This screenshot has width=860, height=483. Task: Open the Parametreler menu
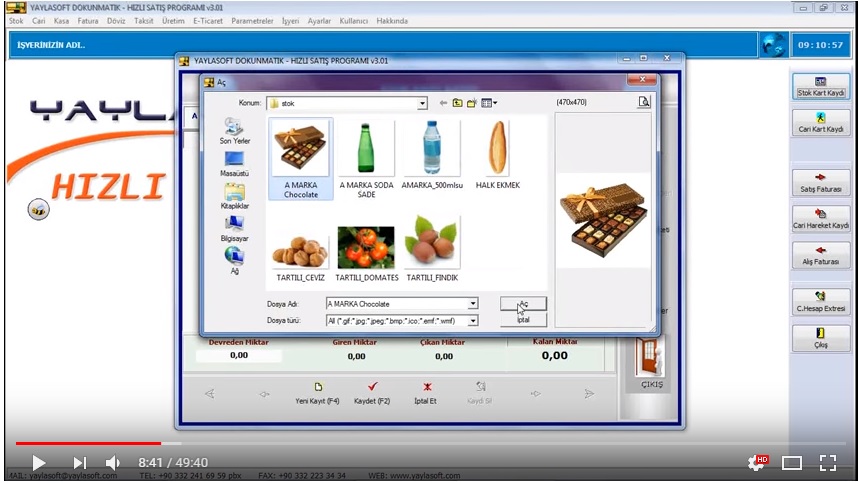[x=252, y=21]
